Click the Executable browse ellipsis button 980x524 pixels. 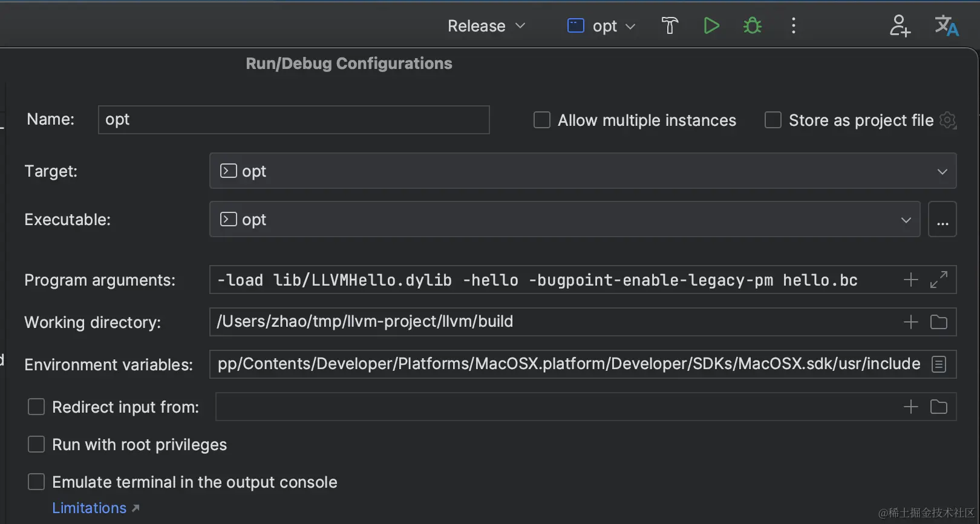pyautogui.click(x=942, y=219)
